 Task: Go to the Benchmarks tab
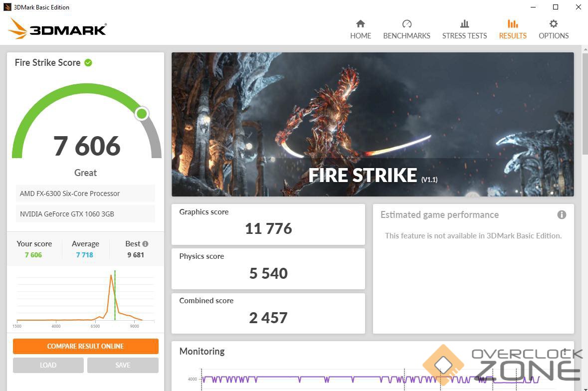coord(406,29)
